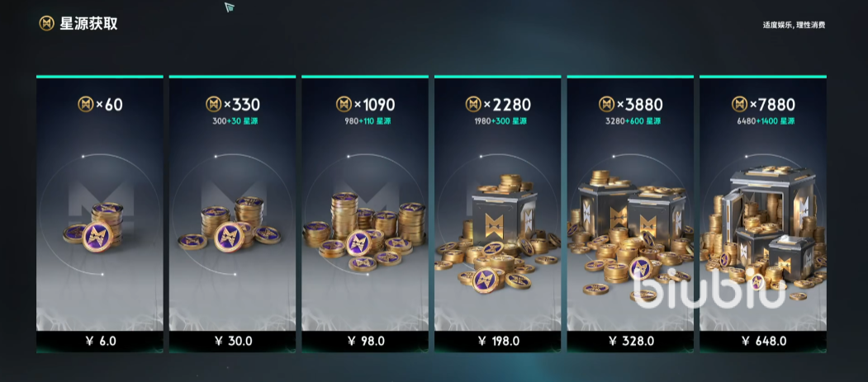This screenshot has width=868, height=382.
Task: Click the 星源获取 page title
Action: pos(88,23)
